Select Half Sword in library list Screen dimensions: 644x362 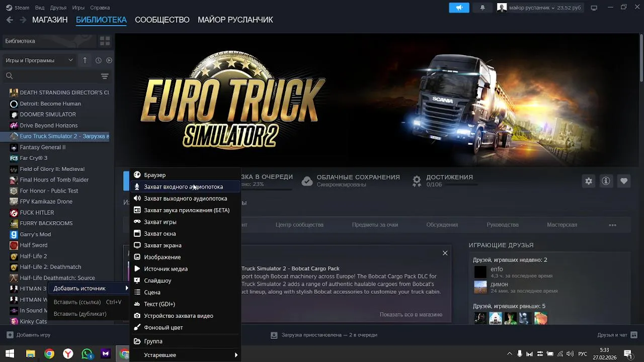[34, 245]
